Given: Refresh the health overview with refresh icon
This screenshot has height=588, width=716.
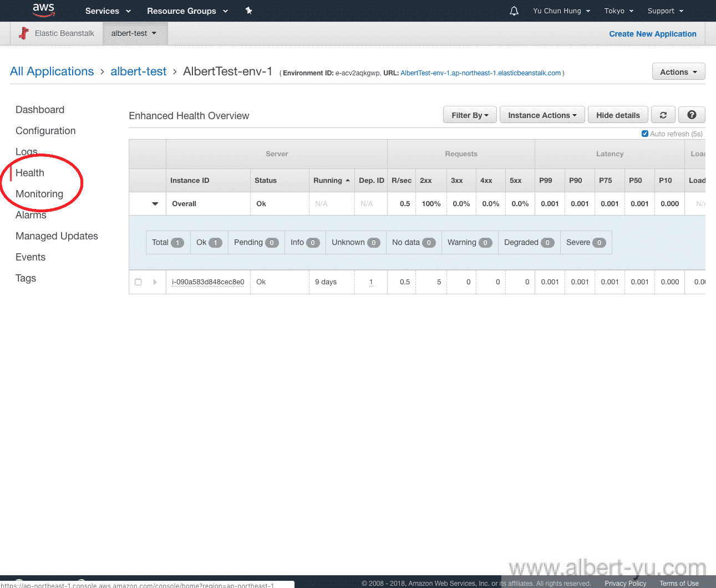Looking at the screenshot, I should pyautogui.click(x=663, y=115).
